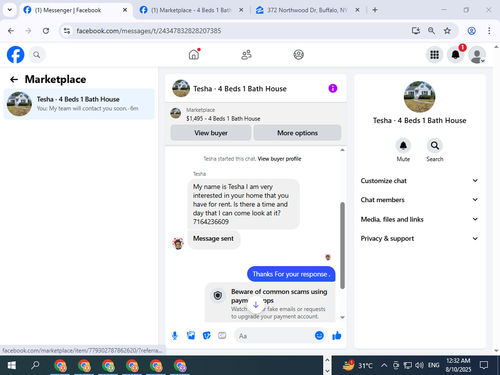500x375 pixels.
Task: Search in conversation magnifier icon
Action: coord(435,146)
